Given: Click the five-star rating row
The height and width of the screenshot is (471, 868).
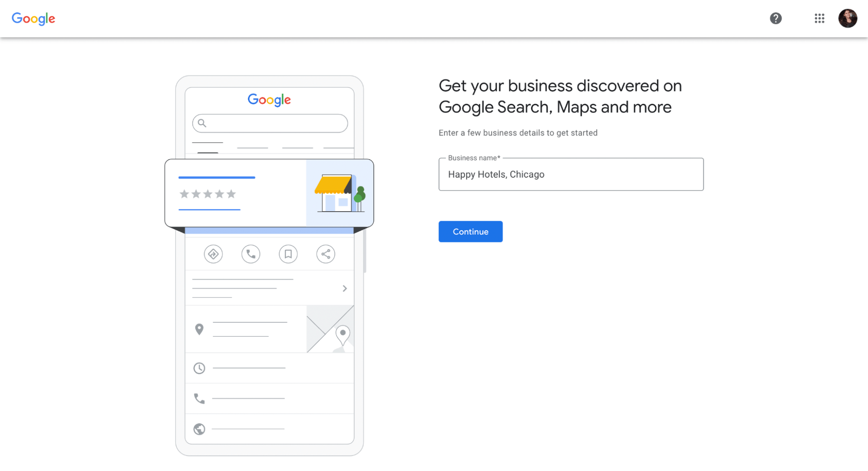Looking at the screenshot, I should click(208, 194).
